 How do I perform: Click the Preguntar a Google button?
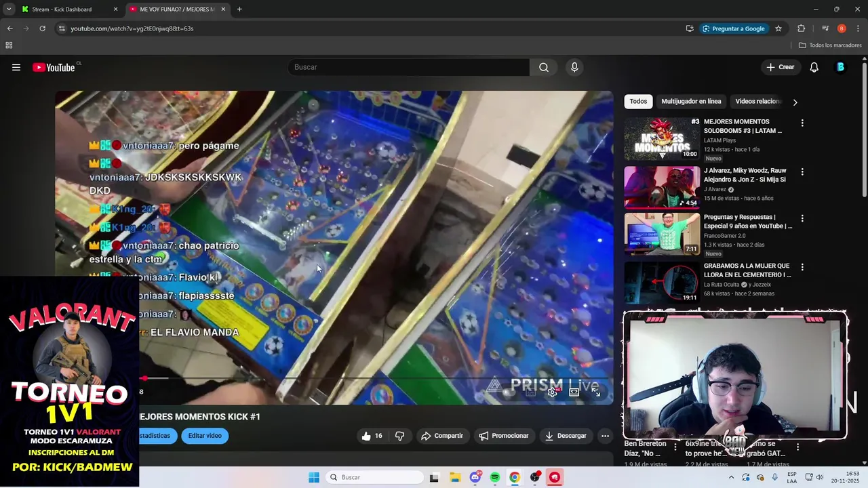point(733,28)
